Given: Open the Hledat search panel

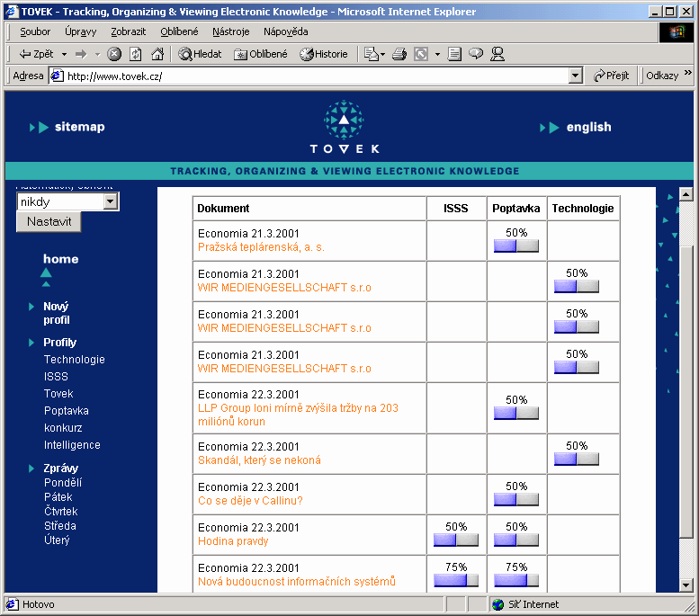Looking at the screenshot, I should [200, 54].
